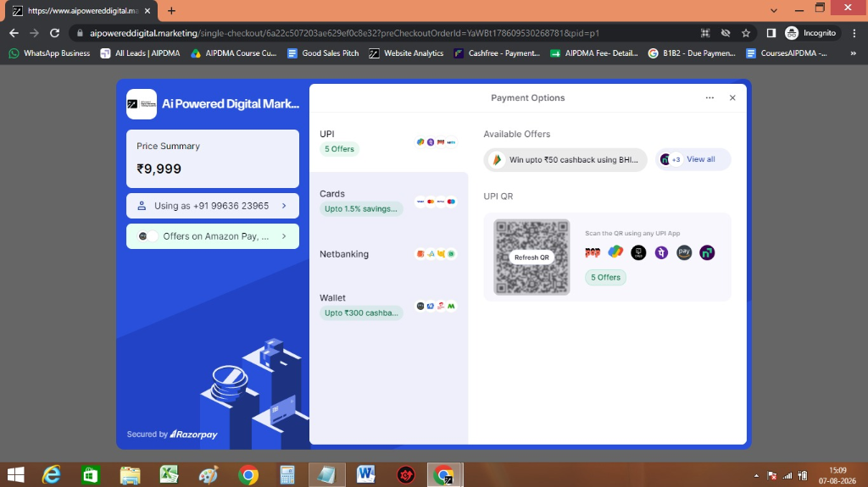868x487 pixels.
Task: Click the BHIM icon in cashback offer
Action: click(497, 159)
